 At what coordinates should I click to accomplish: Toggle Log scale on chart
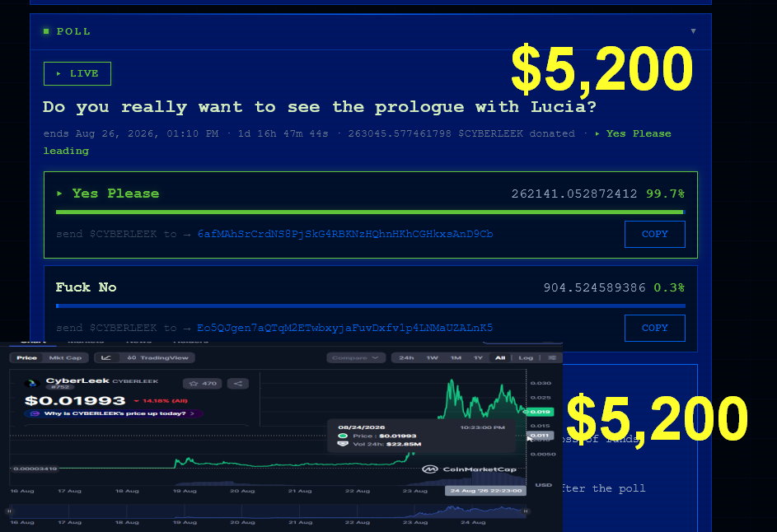526,357
